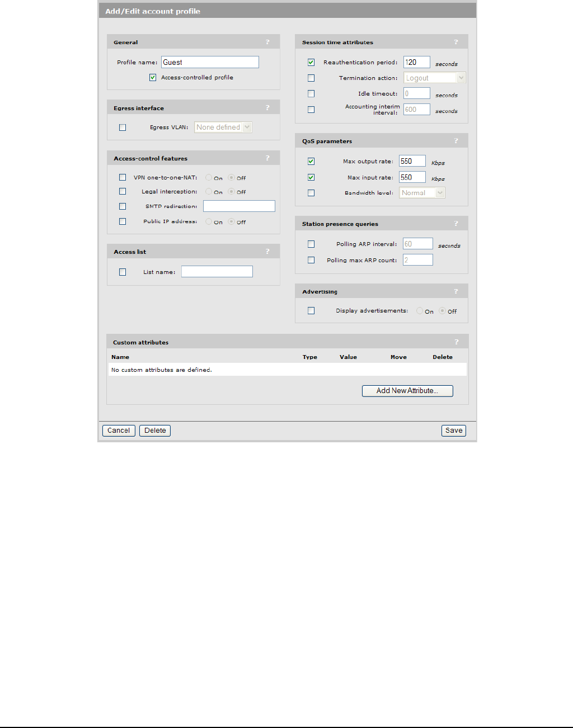
Task: Uncheck Reauthentication period checkbox
Action: coord(311,63)
